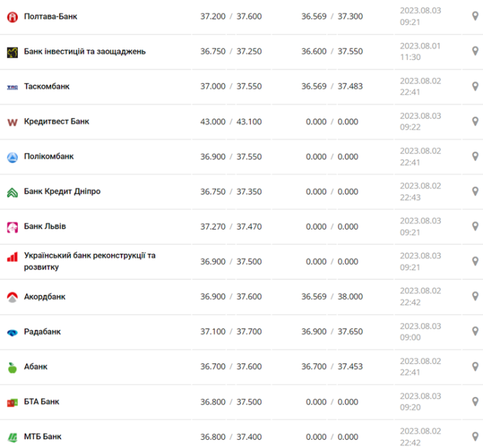The width and height of the screenshot is (483, 448).
Task: Click the Таскомбанк timestamp 2023.08.02 22:41
Action: [x=420, y=87]
